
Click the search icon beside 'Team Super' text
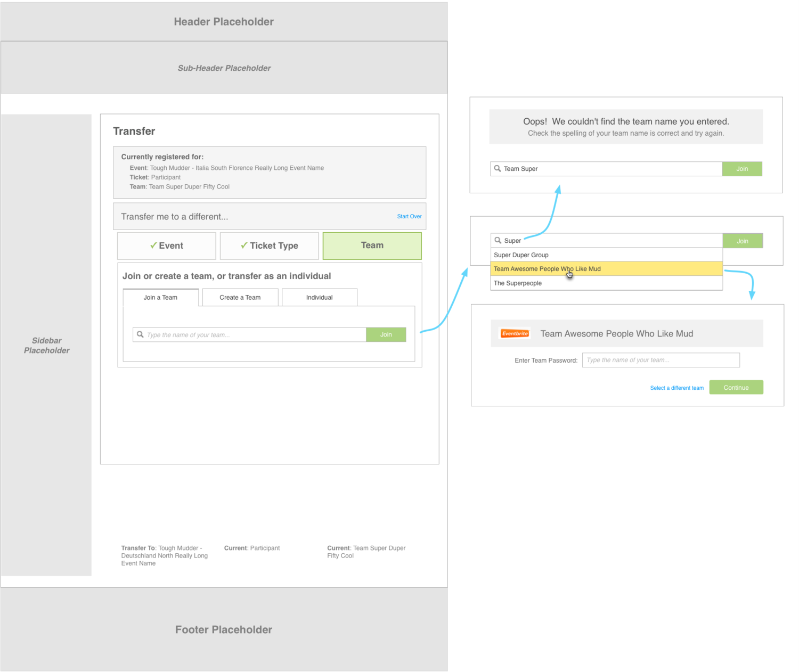pos(498,169)
